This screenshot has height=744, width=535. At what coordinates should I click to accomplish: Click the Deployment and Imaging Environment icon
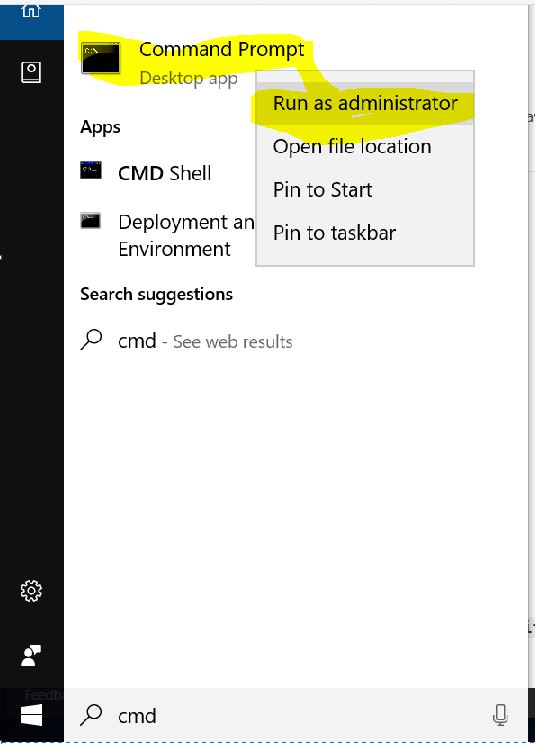90,220
